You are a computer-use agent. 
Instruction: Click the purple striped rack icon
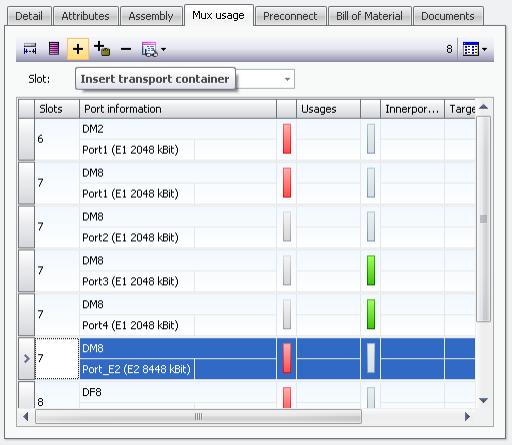tap(54, 49)
